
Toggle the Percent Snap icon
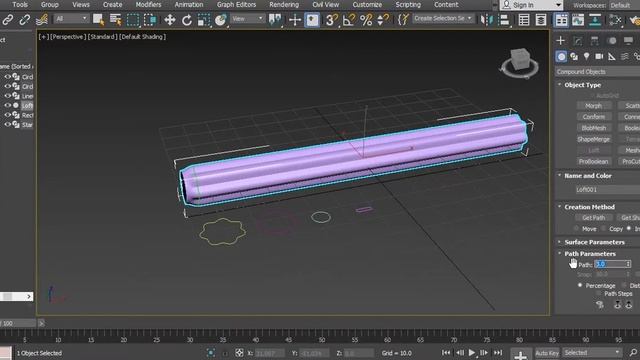366,20
